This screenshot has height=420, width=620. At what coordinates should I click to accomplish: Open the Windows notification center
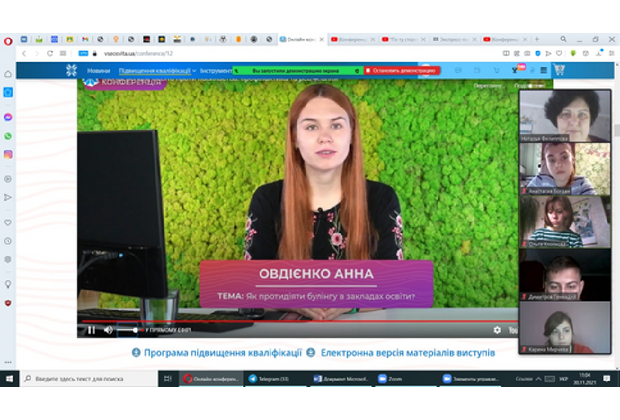pos(607,379)
